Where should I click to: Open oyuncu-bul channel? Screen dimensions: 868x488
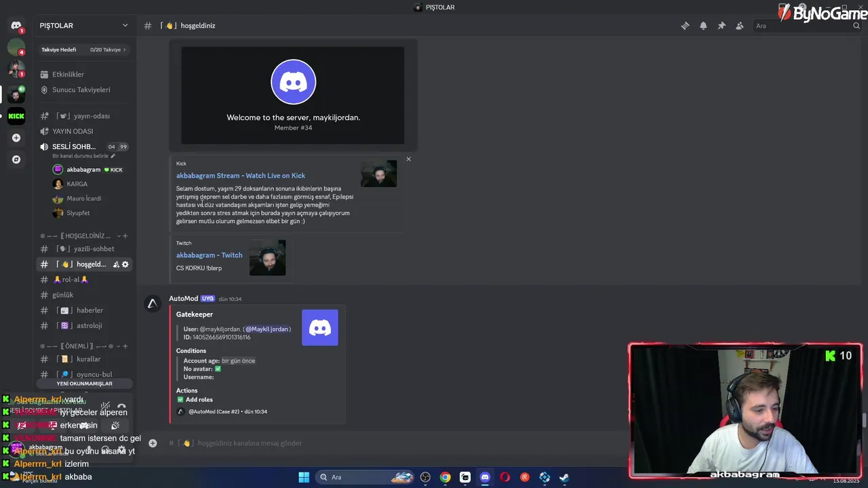point(84,374)
